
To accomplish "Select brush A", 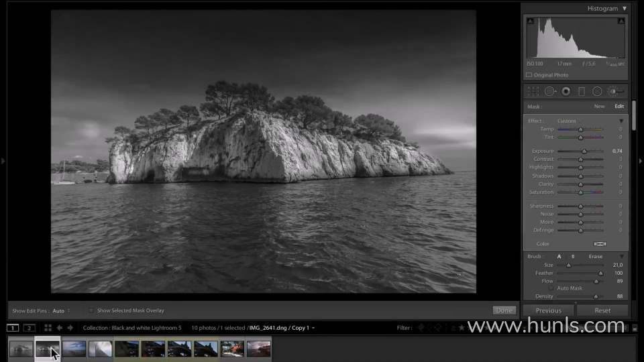I will click(x=559, y=257).
